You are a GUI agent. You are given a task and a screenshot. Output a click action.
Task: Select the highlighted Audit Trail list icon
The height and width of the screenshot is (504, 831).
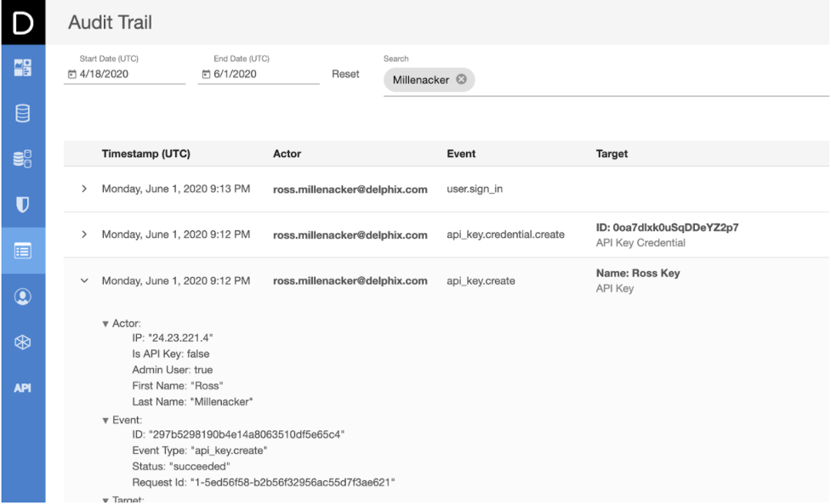click(24, 251)
